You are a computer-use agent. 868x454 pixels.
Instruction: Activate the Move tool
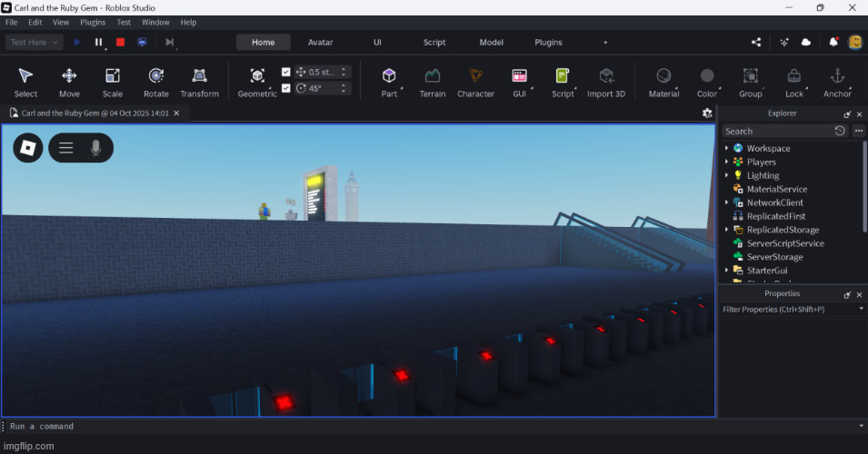point(69,83)
